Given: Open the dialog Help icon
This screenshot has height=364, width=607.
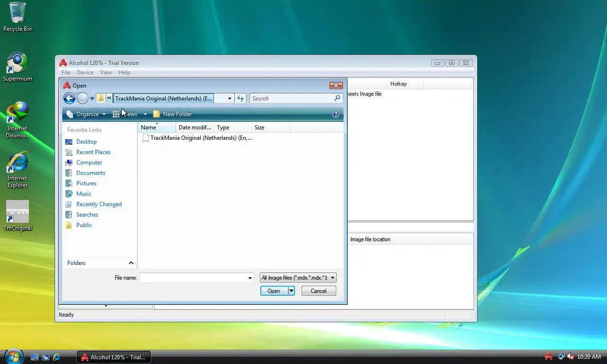Looking at the screenshot, I should point(336,114).
